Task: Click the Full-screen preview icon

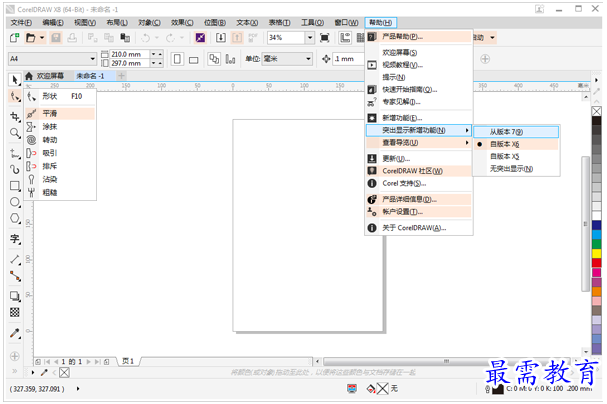Action: 324,38
